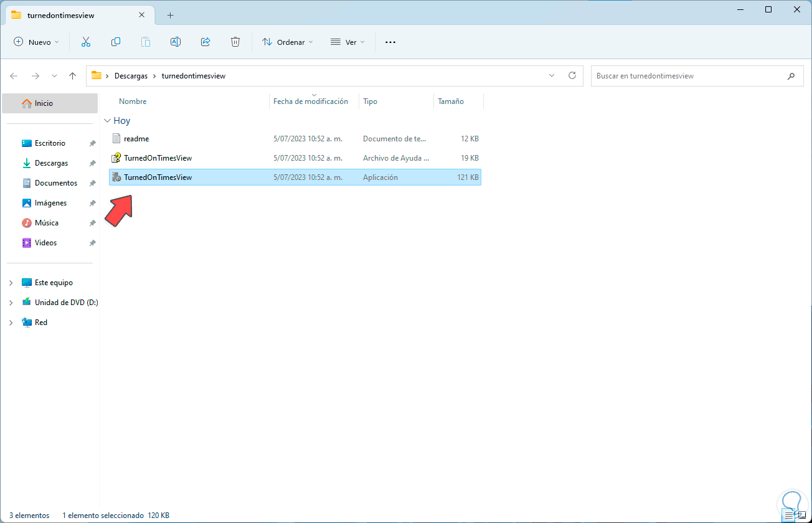
Task: Unpin Escritorio from quick access
Action: pos(92,143)
